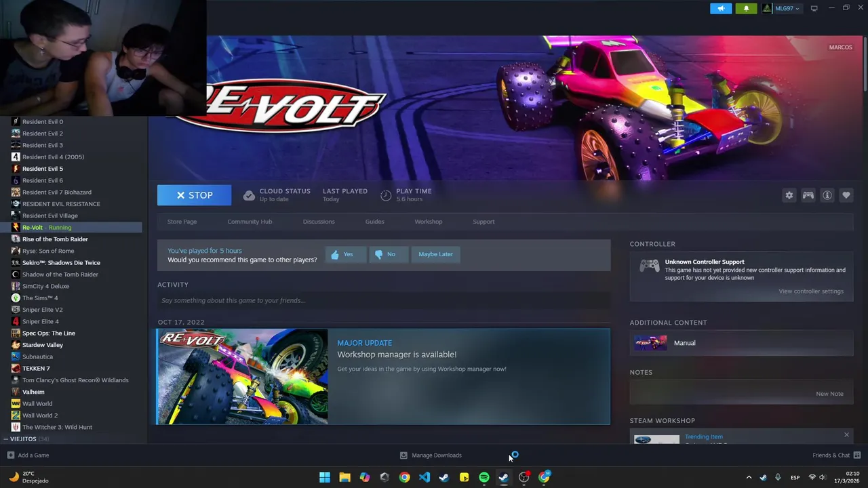
Task: Open game settings gear icon
Action: (x=789, y=195)
